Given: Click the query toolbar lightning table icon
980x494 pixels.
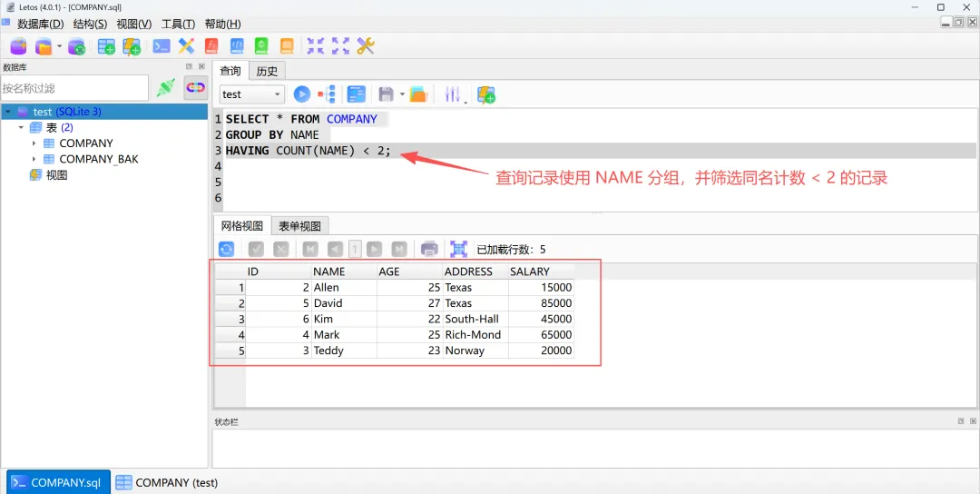Looking at the screenshot, I should (x=486, y=94).
